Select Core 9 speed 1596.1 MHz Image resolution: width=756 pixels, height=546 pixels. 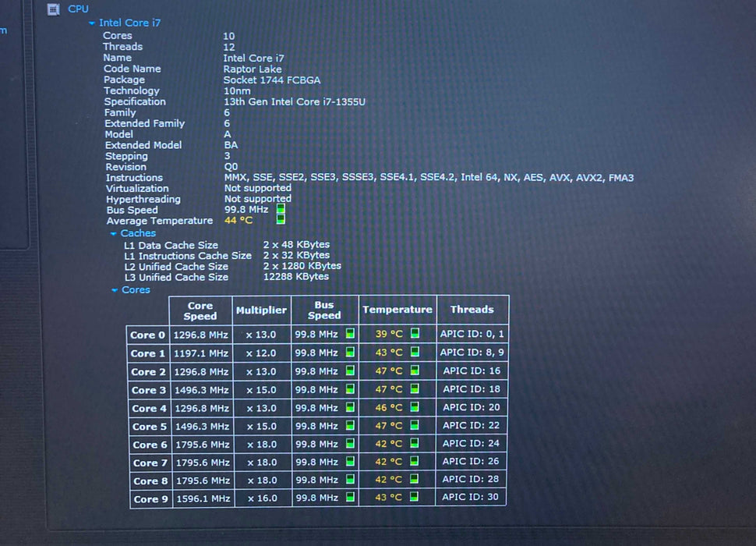point(203,498)
